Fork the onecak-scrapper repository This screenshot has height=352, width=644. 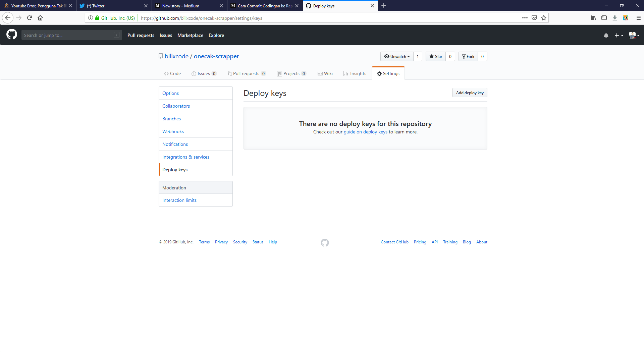point(468,56)
